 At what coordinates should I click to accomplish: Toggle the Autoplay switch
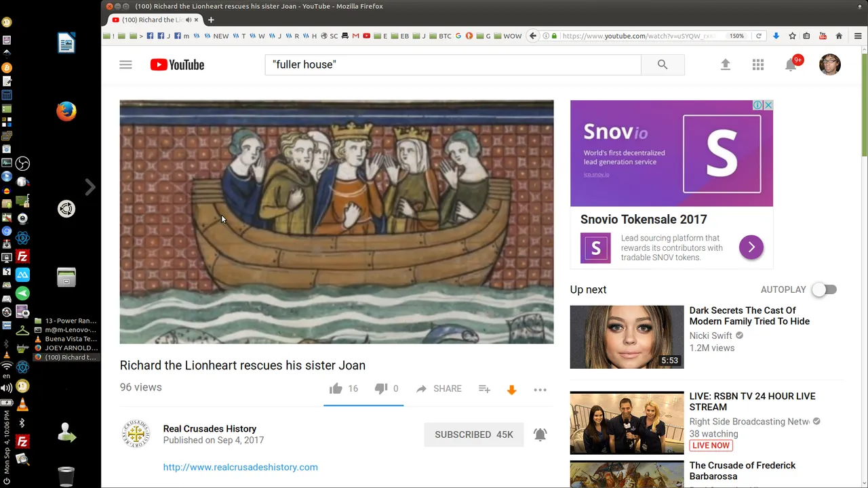[825, 289]
